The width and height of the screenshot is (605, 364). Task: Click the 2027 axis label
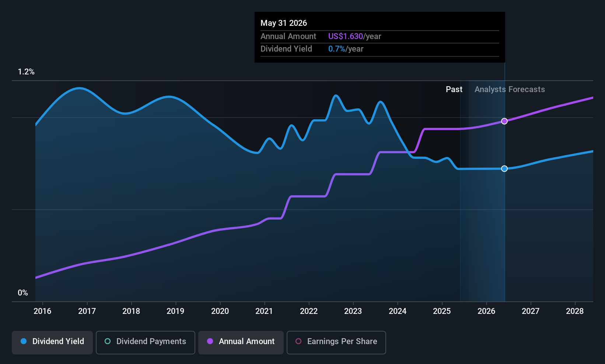coord(531,311)
